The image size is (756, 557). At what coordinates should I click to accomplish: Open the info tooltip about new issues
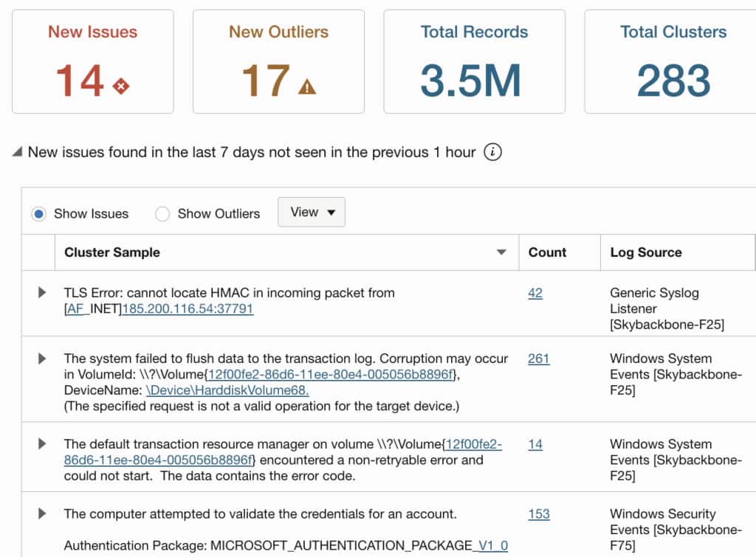click(493, 152)
